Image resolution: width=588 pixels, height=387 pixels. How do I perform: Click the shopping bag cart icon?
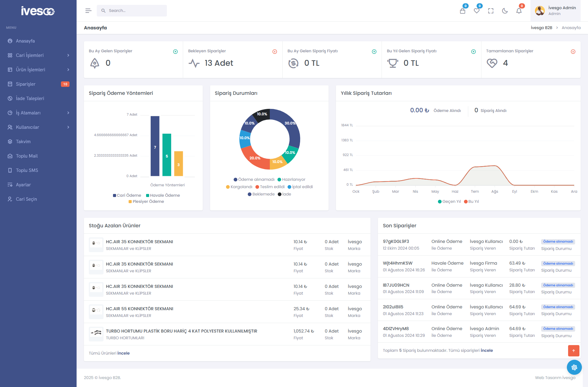pyautogui.click(x=462, y=11)
